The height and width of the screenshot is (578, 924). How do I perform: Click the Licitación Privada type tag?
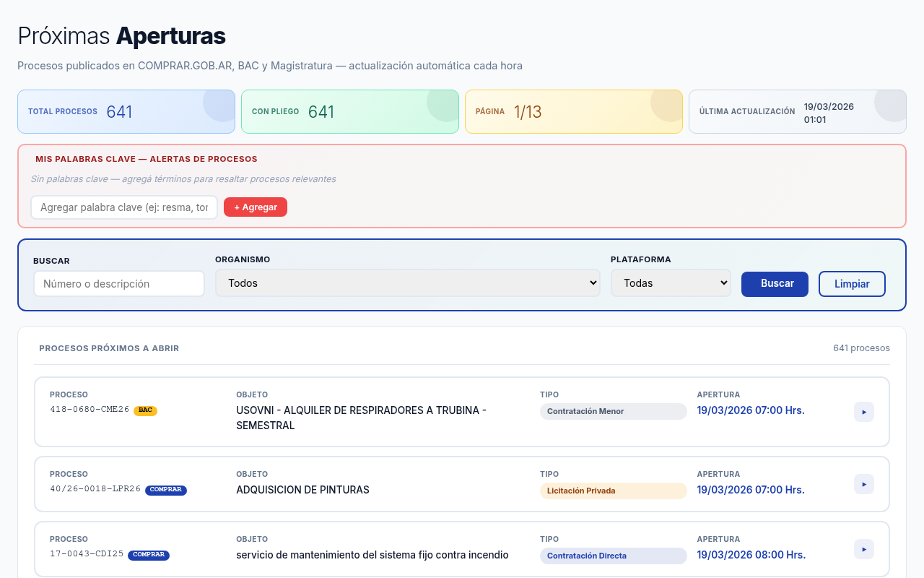(614, 491)
